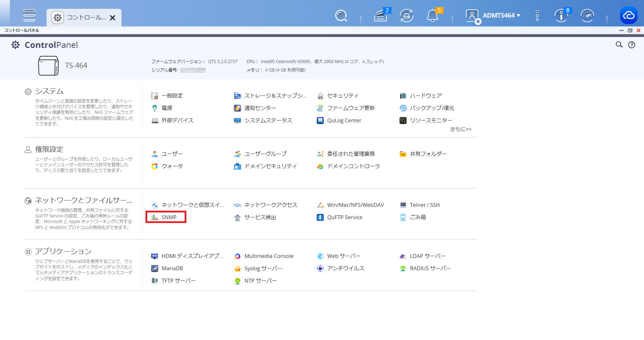Click the さらに>> more link
The image size is (644, 340).
460,129
